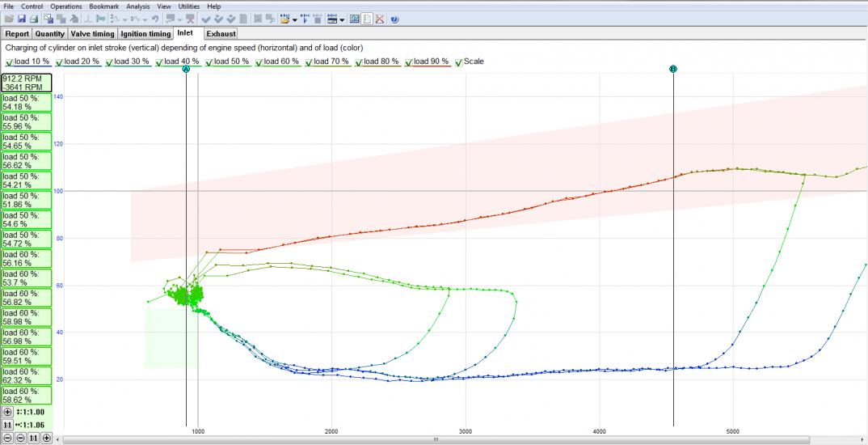Uncheck the load 10 % checkbox
Viewport: 868px width, 445px height.
click(9, 62)
